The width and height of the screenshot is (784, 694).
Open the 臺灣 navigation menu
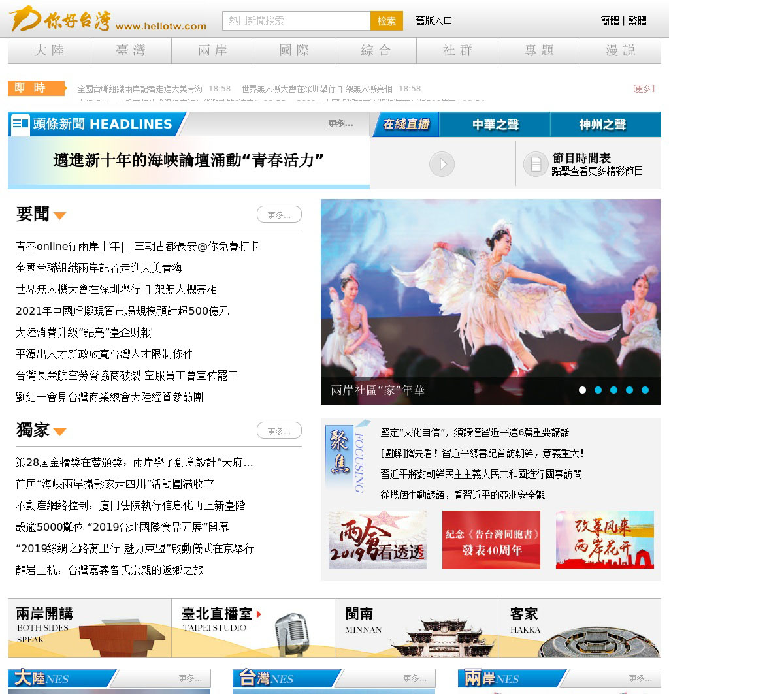pos(131,50)
